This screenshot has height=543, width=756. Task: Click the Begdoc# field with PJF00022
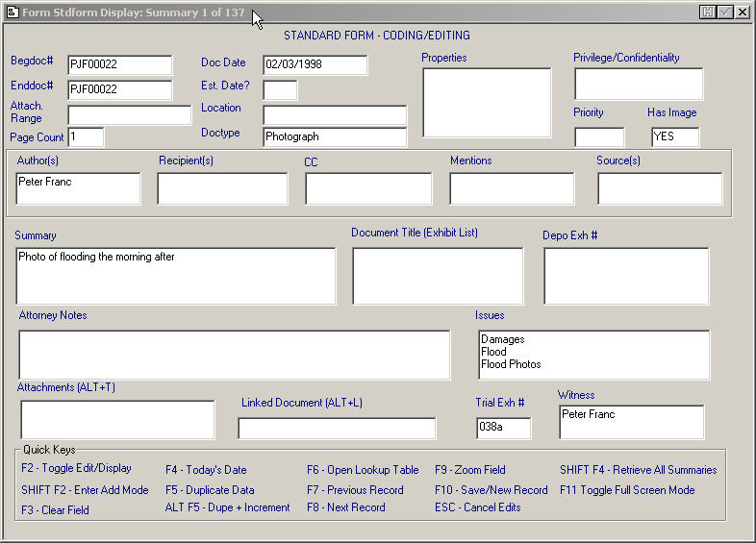click(x=119, y=64)
